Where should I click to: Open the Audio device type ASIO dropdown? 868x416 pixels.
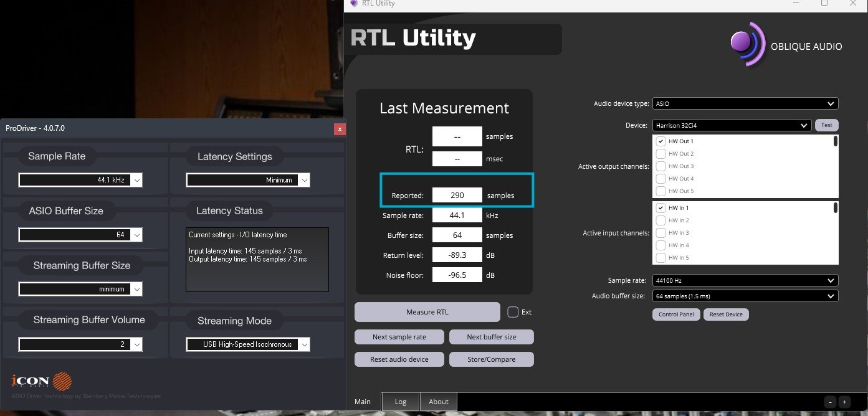click(745, 104)
